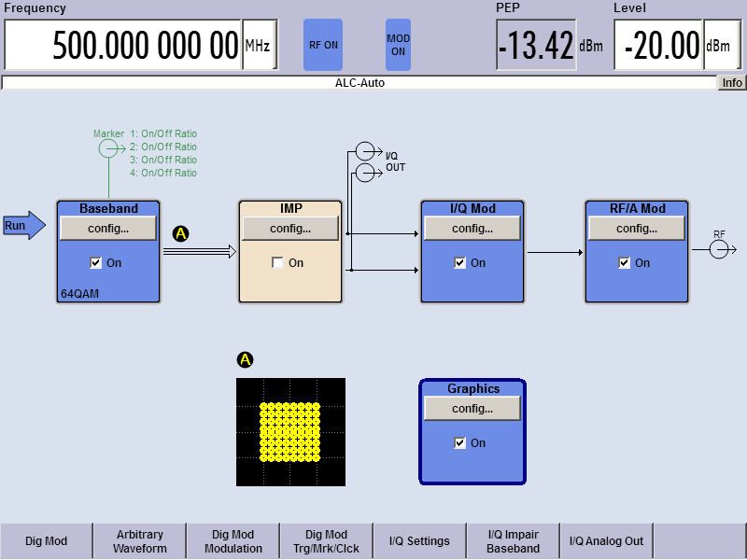This screenshot has height=560, width=747.
Task: Click the I/Q Mod block title
Action: point(472,208)
